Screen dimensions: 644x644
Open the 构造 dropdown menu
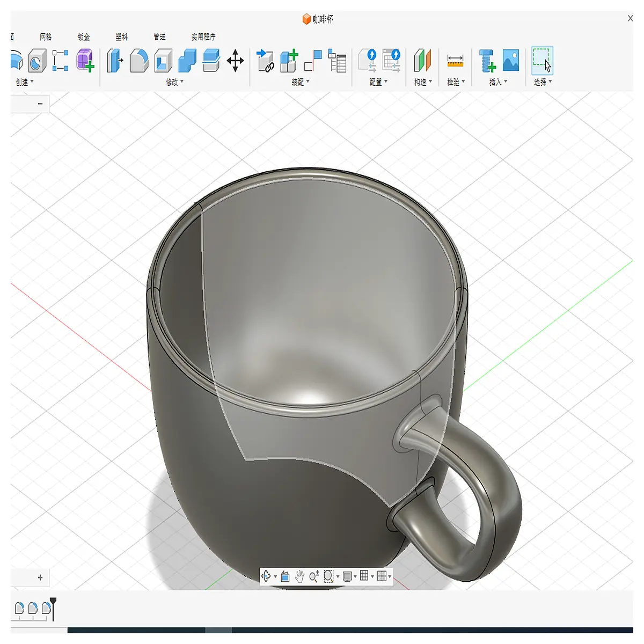point(423,82)
